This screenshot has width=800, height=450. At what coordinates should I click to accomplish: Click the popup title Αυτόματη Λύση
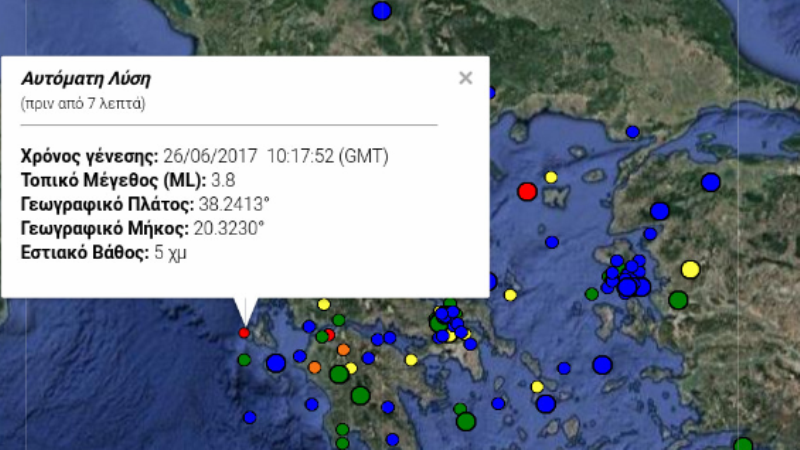point(85,78)
